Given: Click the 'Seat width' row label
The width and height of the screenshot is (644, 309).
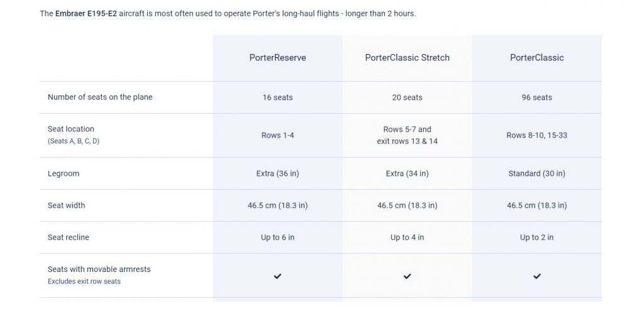Looking at the screenshot, I should click(x=66, y=205).
